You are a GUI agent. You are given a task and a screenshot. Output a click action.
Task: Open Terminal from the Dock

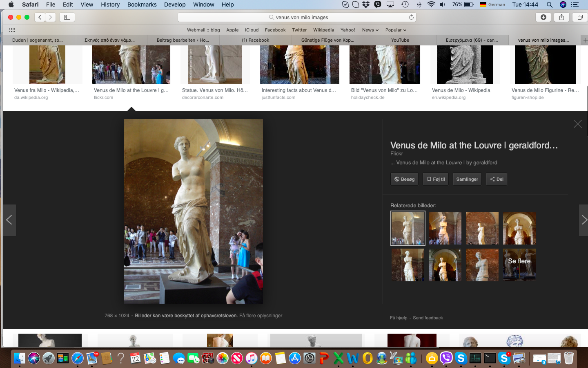490,358
